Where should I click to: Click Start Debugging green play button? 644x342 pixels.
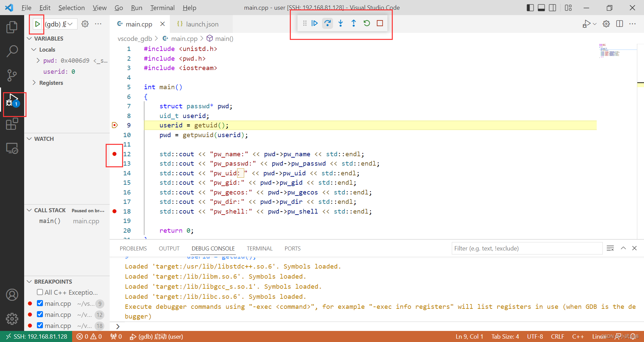coord(37,24)
